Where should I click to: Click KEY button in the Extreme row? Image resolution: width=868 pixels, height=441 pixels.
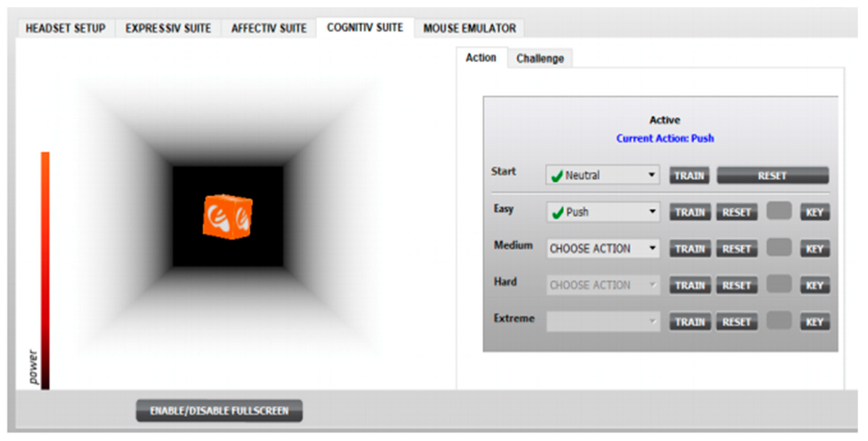click(814, 322)
